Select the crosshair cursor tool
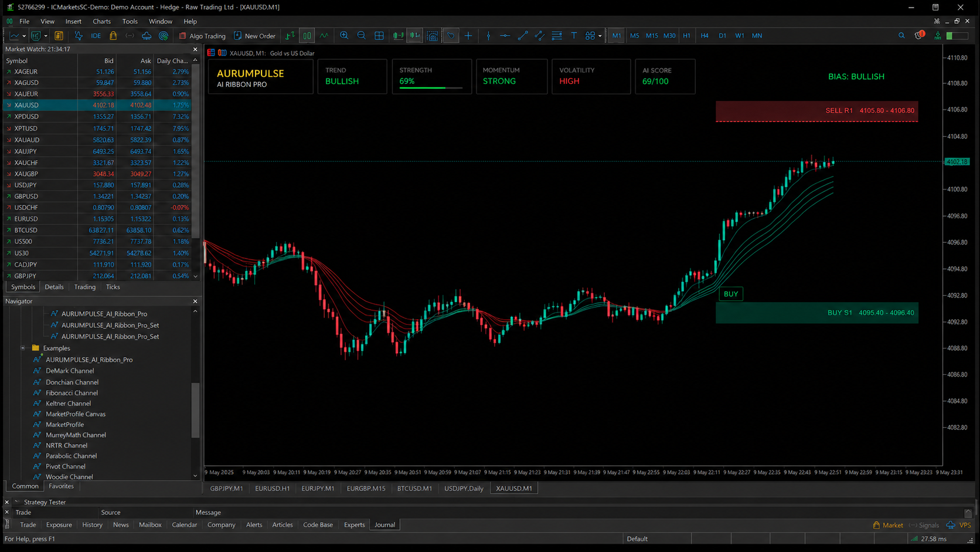 468,36
